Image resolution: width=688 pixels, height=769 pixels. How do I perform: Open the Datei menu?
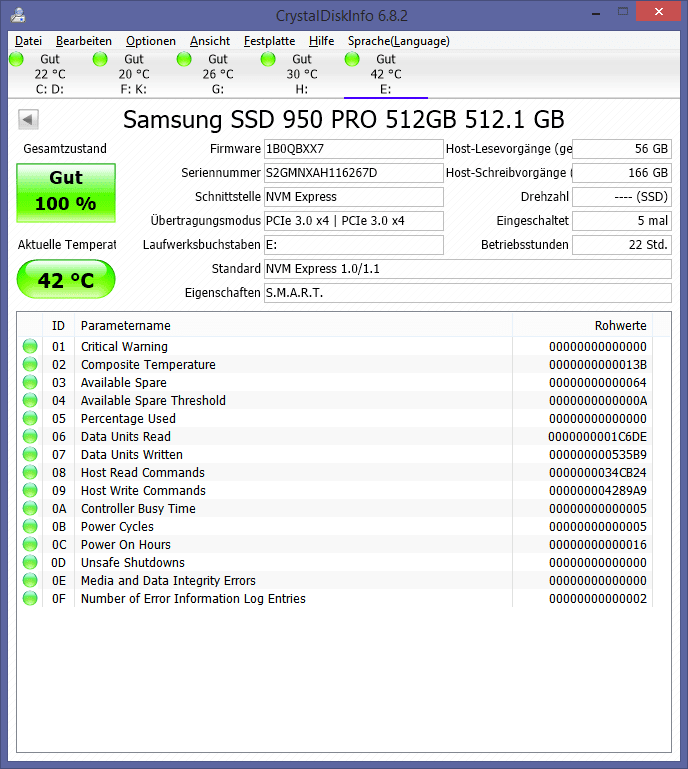tap(28, 41)
